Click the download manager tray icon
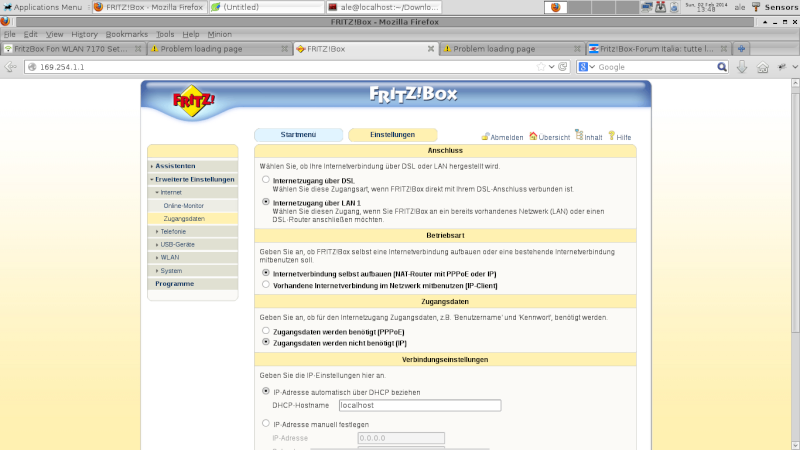Screen dimensions: 800x450 [x=660, y=7]
